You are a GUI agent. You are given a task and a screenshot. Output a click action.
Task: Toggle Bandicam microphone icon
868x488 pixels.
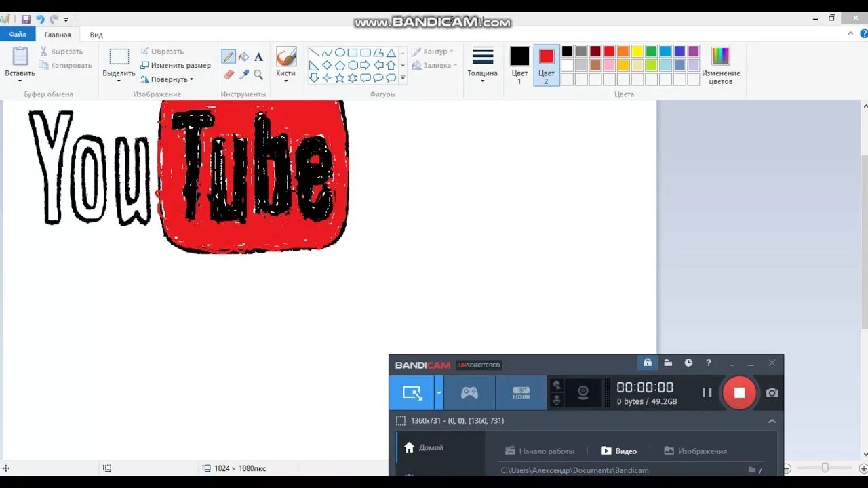click(x=557, y=400)
